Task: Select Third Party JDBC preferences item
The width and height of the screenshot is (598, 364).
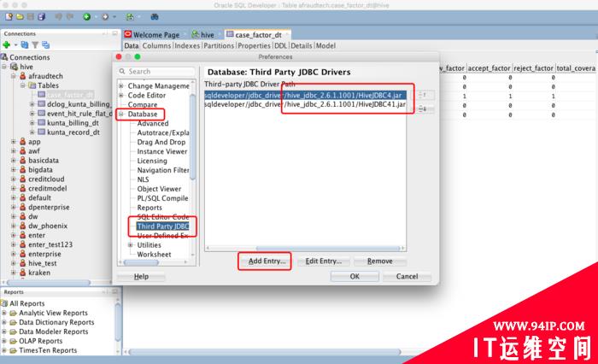Action: (x=163, y=226)
